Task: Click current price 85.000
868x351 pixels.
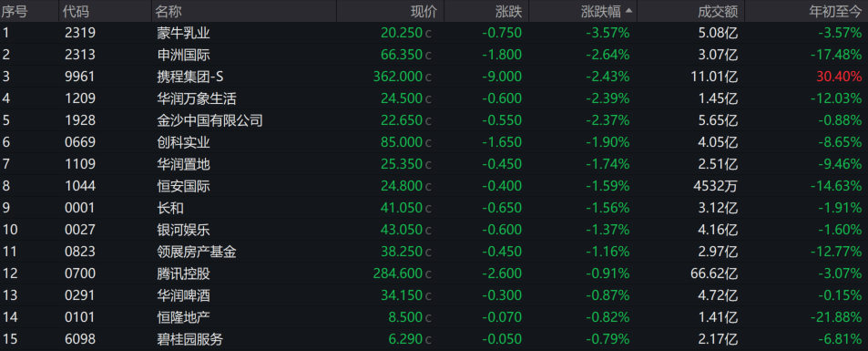Action: tap(402, 142)
